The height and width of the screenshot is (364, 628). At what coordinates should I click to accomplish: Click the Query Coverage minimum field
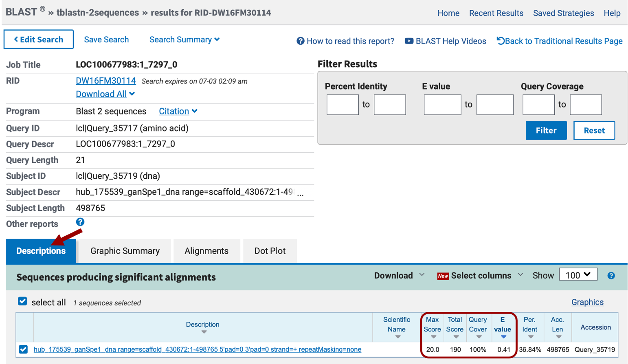point(538,105)
